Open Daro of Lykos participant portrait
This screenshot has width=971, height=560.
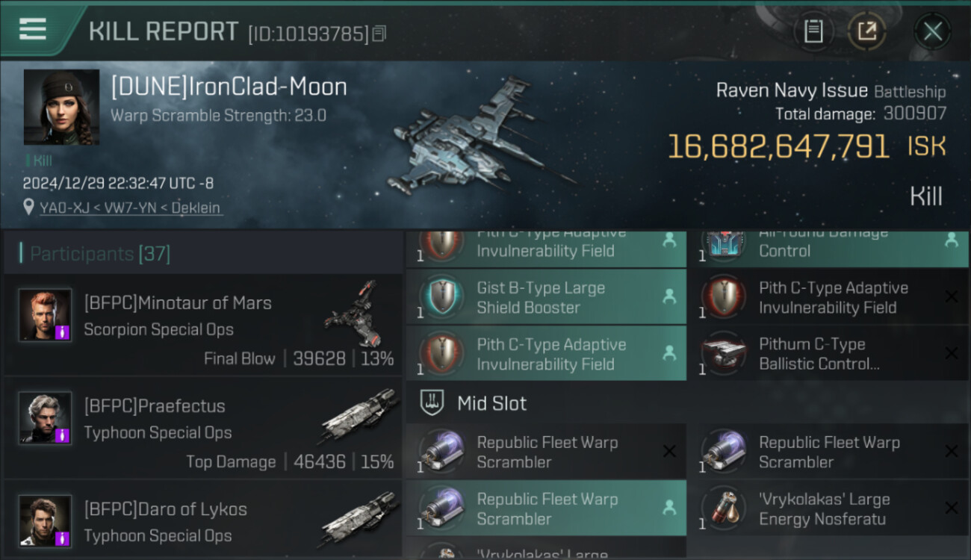click(x=46, y=521)
